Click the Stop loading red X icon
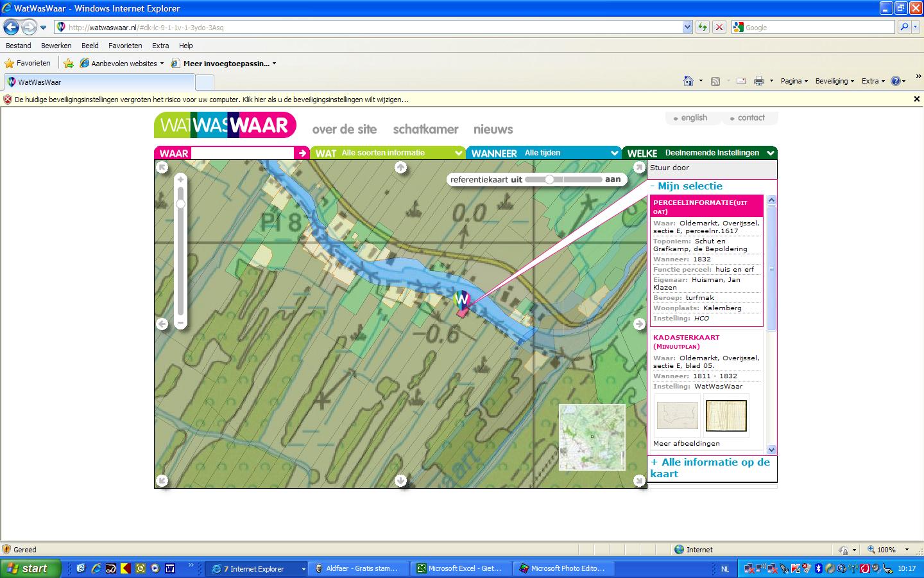This screenshot has width=924, height=578. click(719, 27)
